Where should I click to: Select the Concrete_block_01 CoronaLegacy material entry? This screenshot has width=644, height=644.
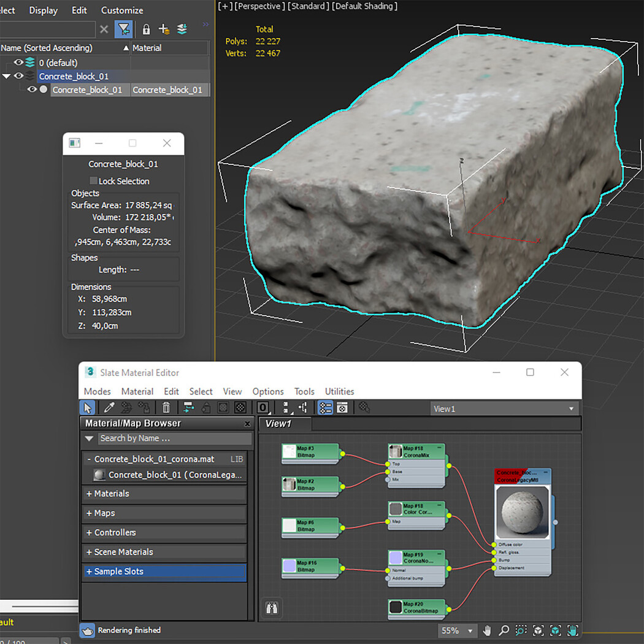point(175,475)
